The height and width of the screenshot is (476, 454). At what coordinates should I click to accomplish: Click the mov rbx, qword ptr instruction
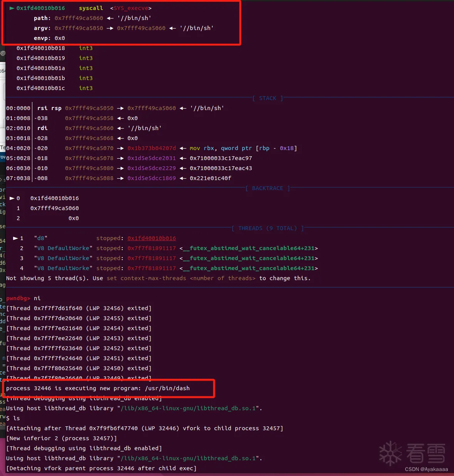click(x=243, y=148)
